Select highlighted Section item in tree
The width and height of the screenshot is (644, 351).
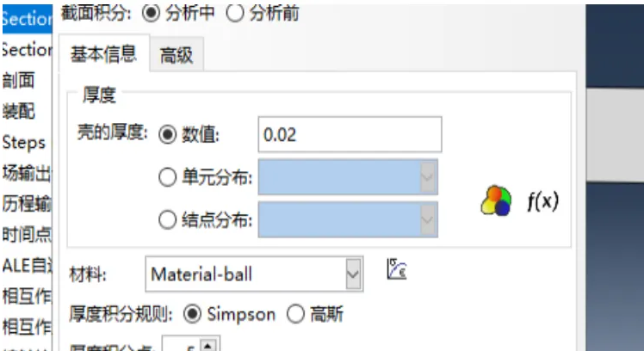(27, 19)
